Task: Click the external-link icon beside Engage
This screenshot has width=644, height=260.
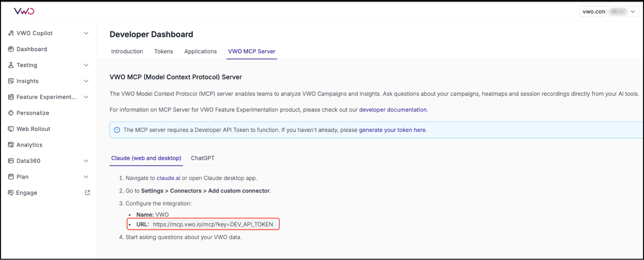Action: (87, 192)
